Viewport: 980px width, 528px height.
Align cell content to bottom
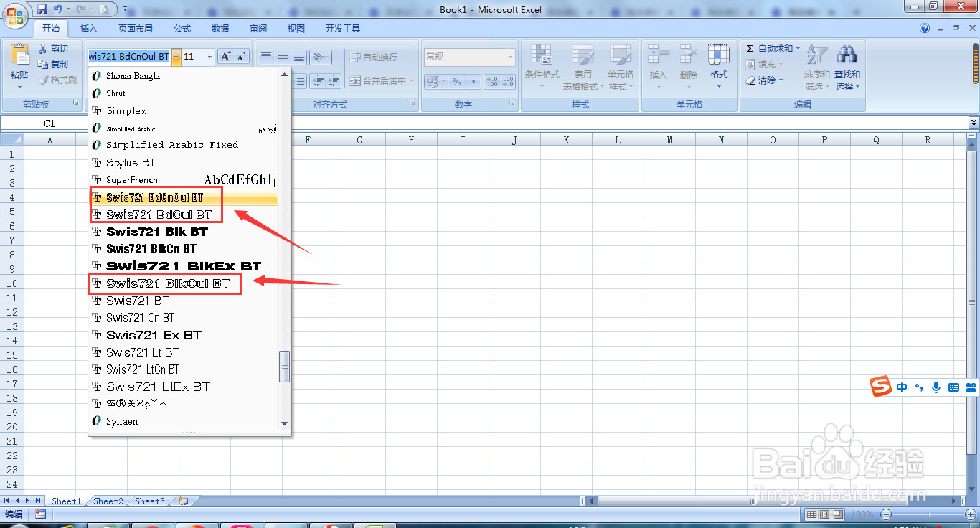click(x=299, y=57)
